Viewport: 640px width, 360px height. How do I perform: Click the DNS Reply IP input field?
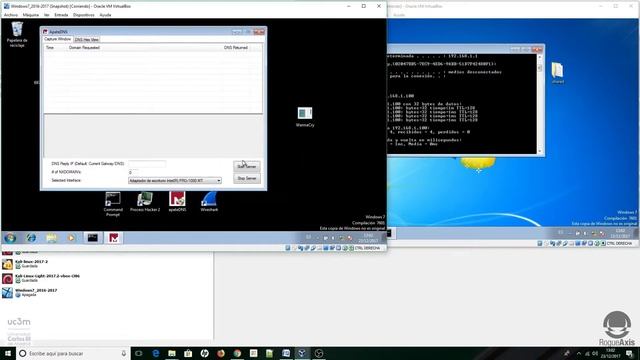pyautogui.click(x=147, y=164)
